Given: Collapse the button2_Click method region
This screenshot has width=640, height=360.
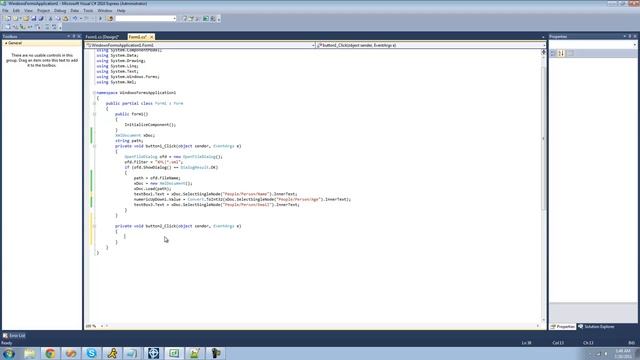Looking at the screenshot, I should tap(94, 226).
